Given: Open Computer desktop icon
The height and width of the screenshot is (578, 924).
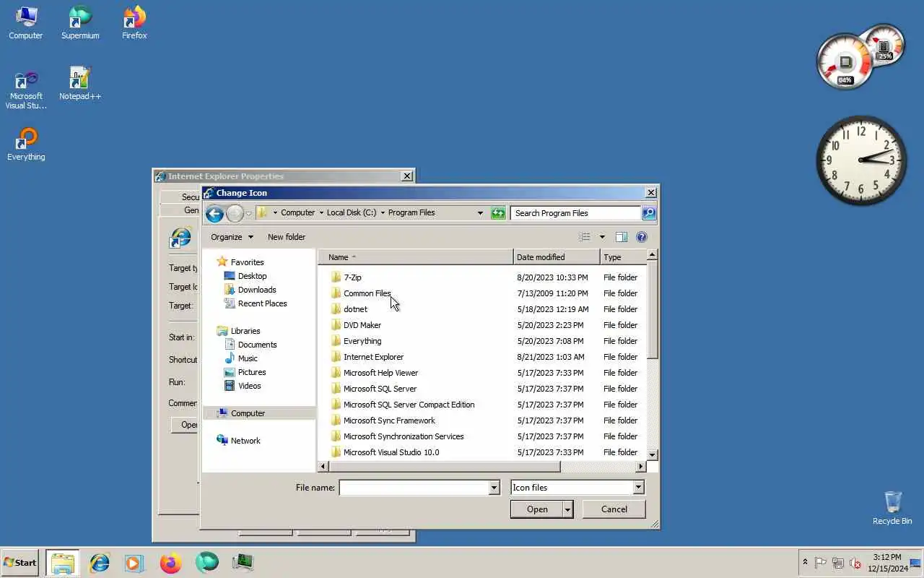Looking at the screenshot, I should pyautogui.click(x=26, y=23).
